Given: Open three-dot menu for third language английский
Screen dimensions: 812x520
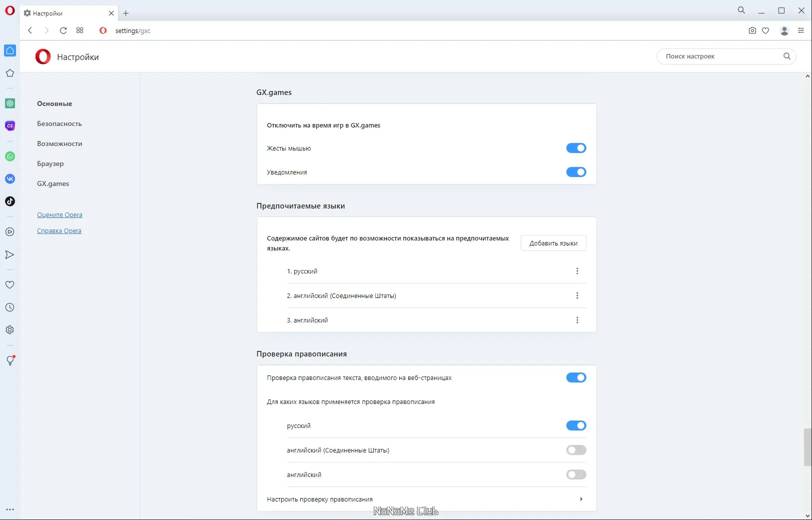Looking at the screenshot, I should (x=577, y=320).
